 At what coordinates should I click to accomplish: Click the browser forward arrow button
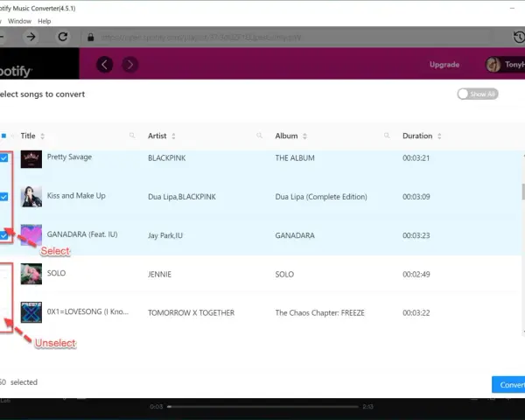[31, 37]
